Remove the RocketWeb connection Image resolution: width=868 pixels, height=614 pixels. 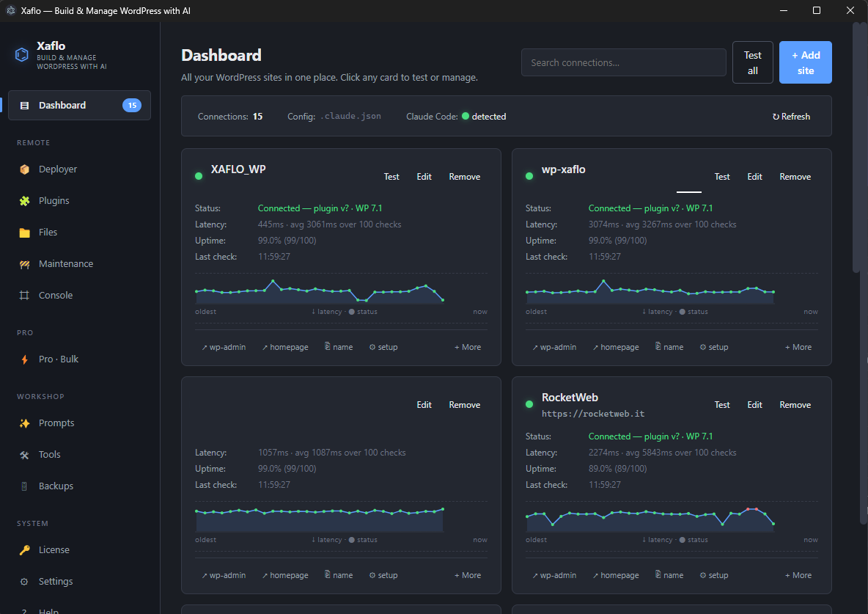(x=795, y=405)
